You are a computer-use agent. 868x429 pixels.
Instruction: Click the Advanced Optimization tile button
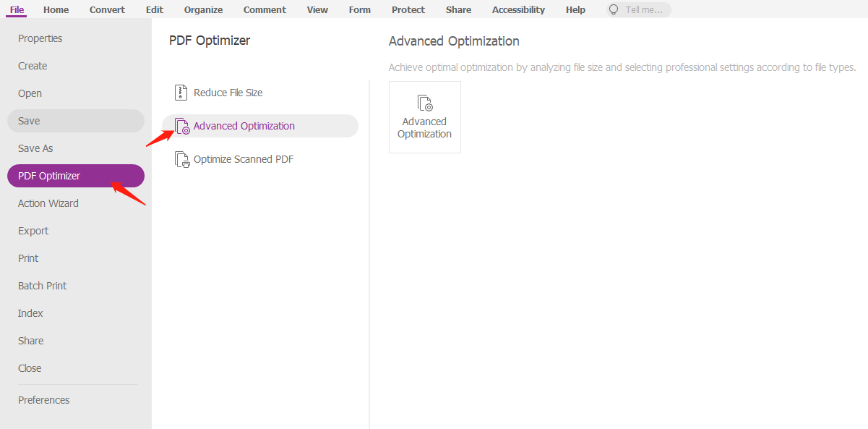tap(424, 117)
